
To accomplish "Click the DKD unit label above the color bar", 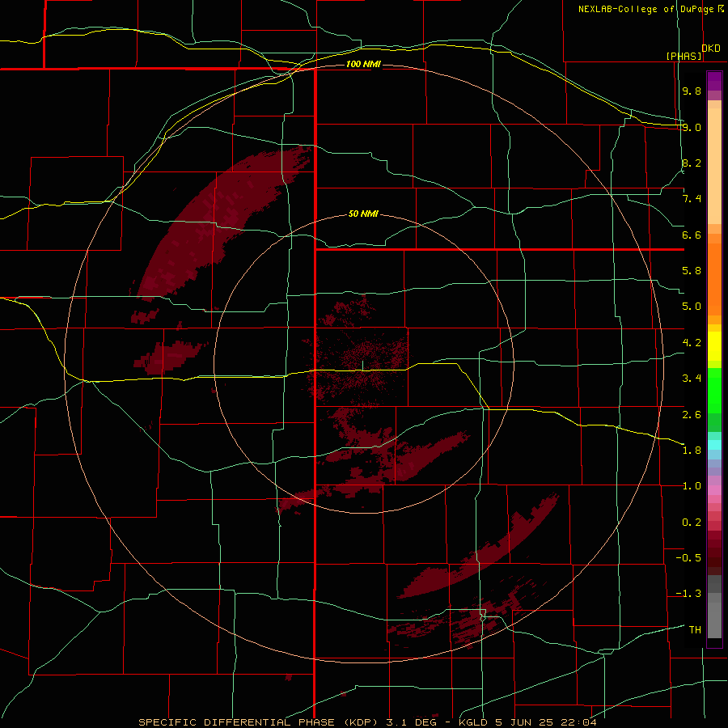I will [x=711, y=48].
